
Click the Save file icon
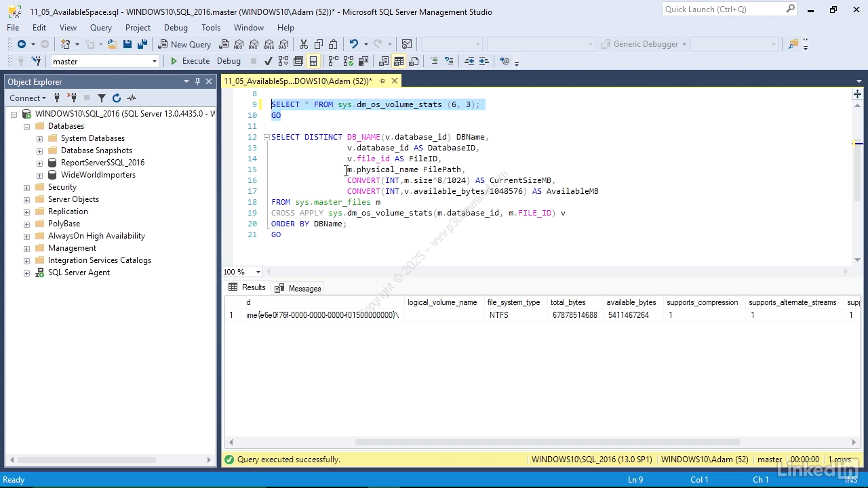tap(127, 44)
